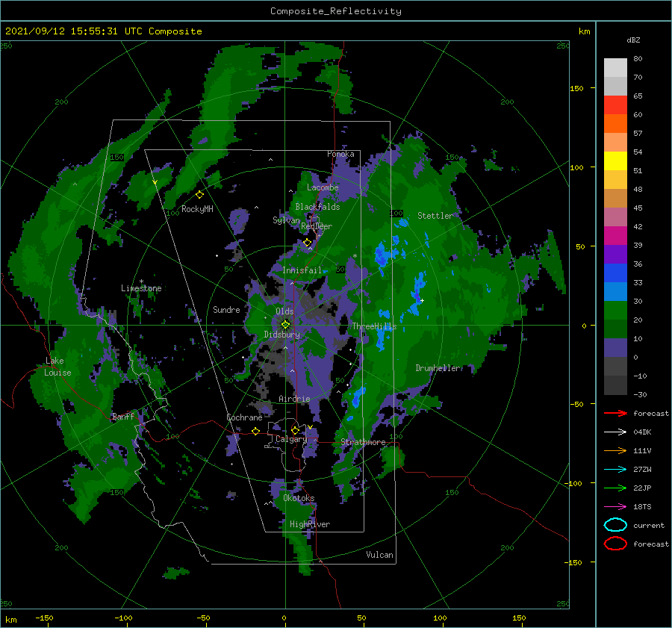Screen dimensions: 672x628
Task: Click the green 22JP arrow legend icon
Action: click(615, 488)
